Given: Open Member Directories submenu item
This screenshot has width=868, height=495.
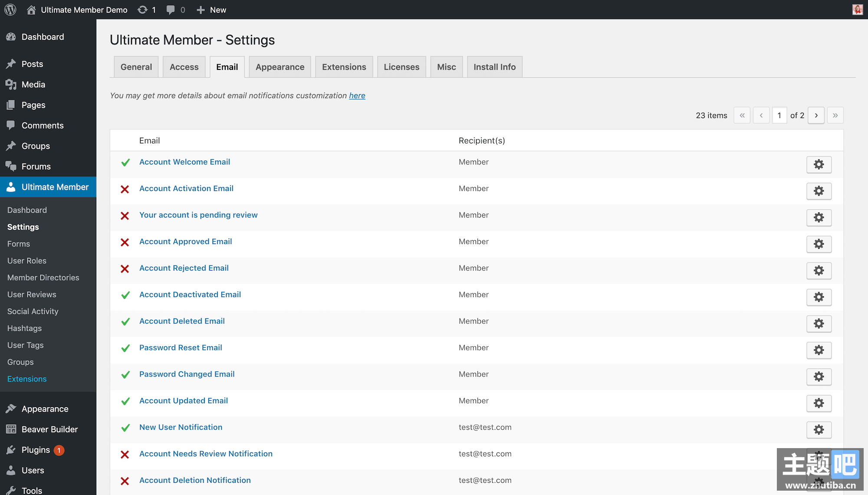Looking at the screenshot, I should (43, 277).
